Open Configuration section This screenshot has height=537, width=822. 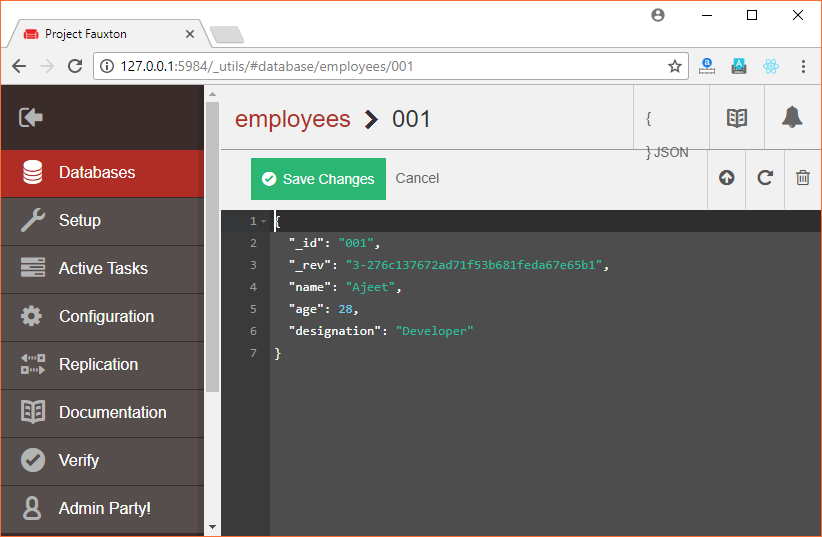[102, 317]
